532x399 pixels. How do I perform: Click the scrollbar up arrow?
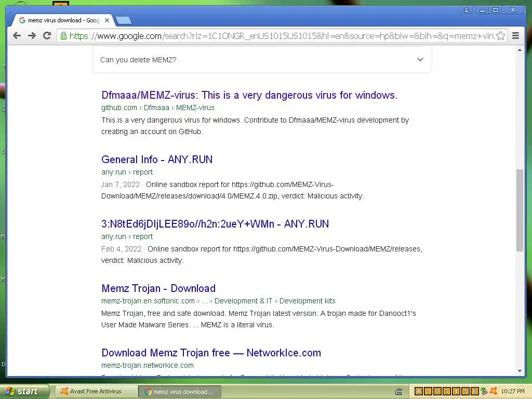coord(520,50)
